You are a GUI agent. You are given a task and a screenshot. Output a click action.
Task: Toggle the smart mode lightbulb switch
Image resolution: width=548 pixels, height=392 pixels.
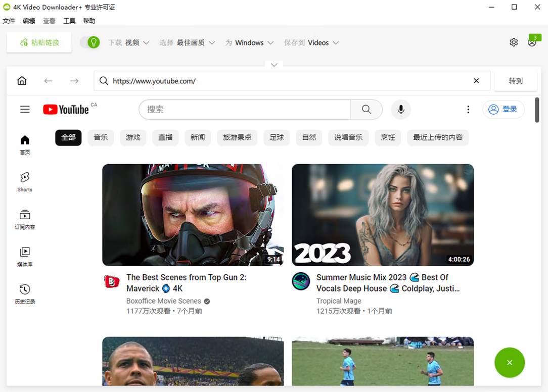[90, 42]
